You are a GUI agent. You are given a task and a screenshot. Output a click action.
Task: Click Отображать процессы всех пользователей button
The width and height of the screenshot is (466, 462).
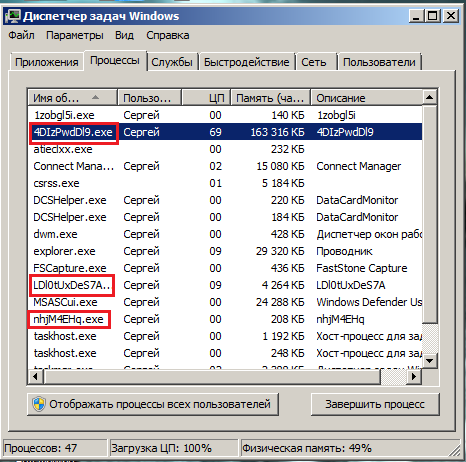153,404
